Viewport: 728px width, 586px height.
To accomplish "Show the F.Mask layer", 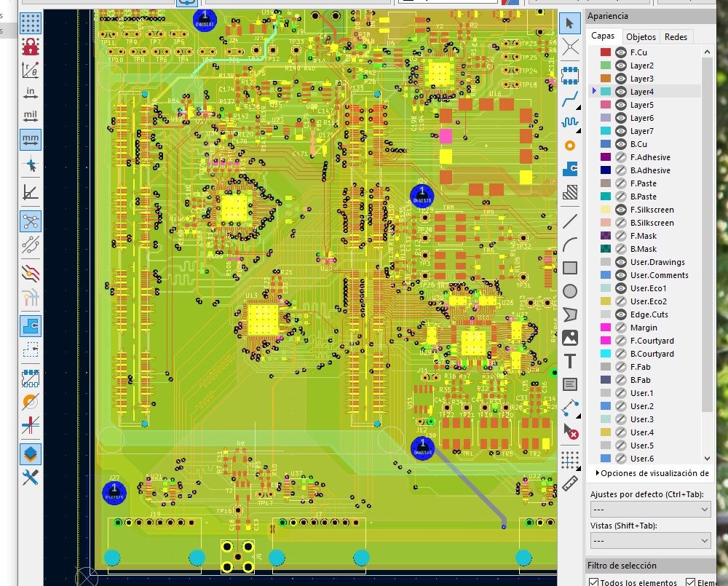I will coord(621,236).
